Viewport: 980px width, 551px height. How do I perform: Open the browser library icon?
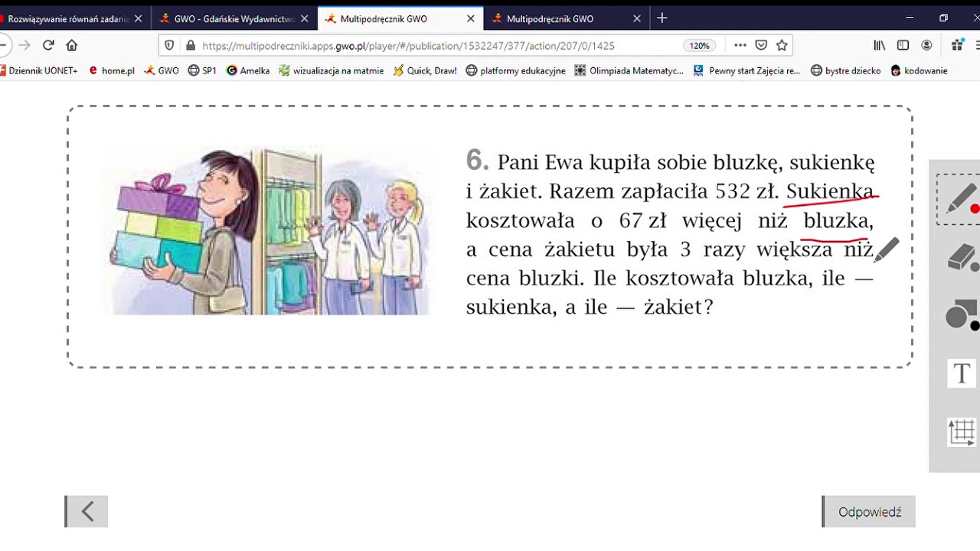880,45
